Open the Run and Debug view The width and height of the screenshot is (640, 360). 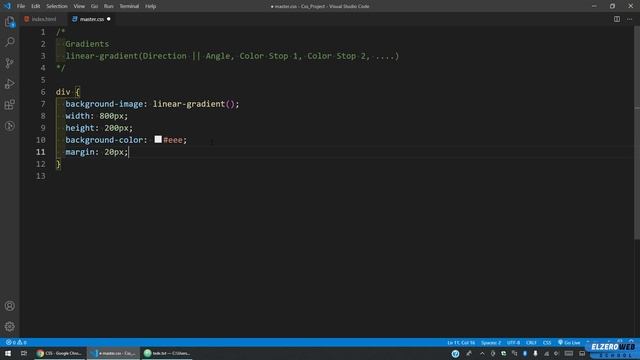point(10,84)
